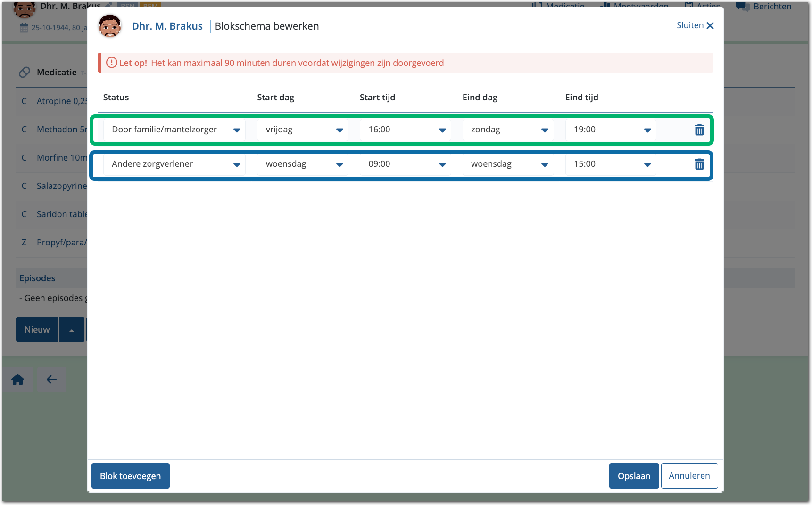Expand the Nieuw button arrow menu
Image resolution: width=812 pixels, height=505 pixels.
pyautogui.click(x=72, y=330)
